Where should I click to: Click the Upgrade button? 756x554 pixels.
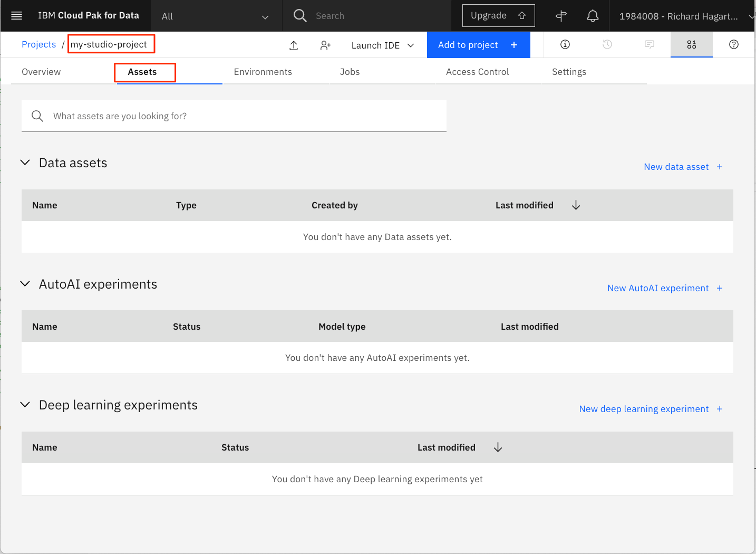point(498,16)
